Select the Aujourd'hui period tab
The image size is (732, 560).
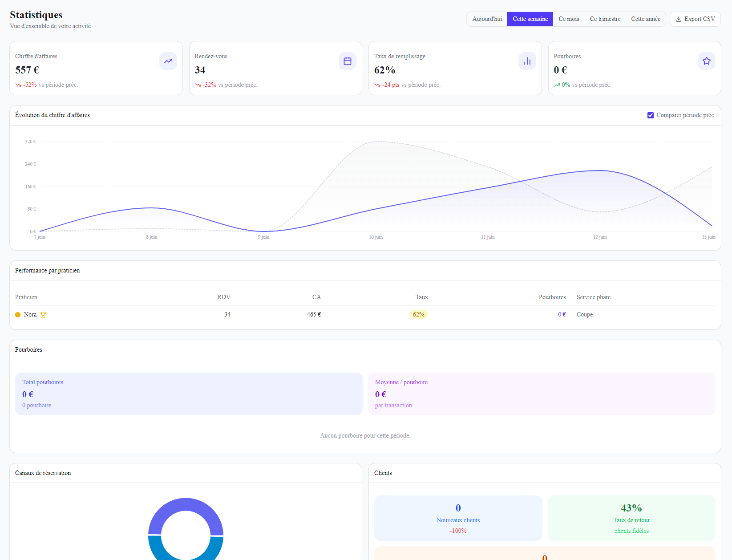tap(487, 19)
